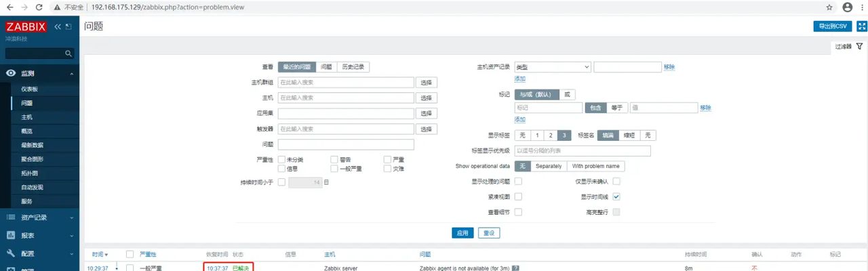Open 自动发现 in the sidebar
The image size is (868, 271).
[x=32, y=187]
